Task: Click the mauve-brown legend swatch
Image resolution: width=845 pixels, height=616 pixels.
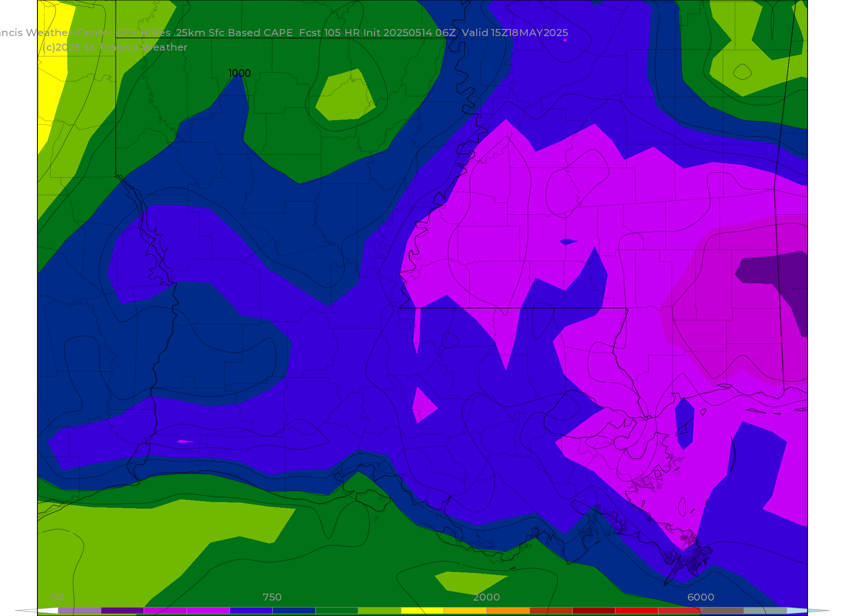Action: click(x=722, y=611)
